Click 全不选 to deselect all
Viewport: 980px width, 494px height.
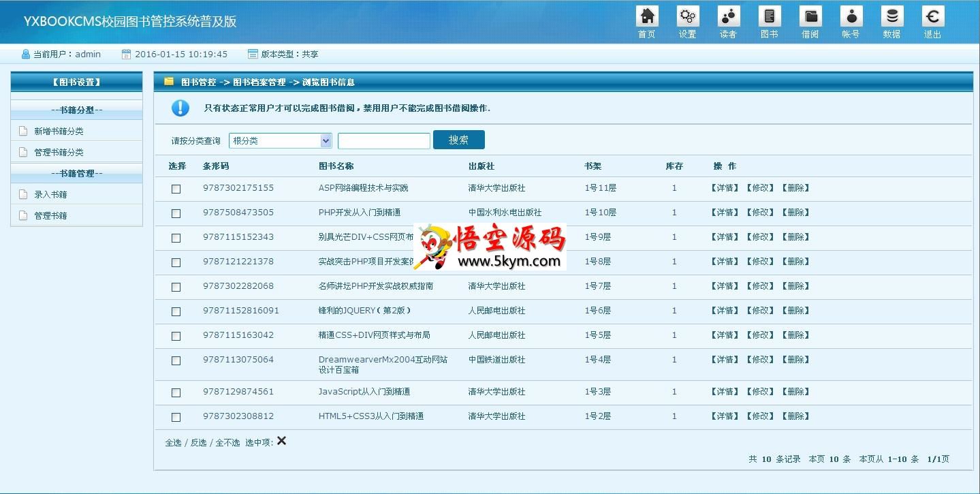(227, 442)
